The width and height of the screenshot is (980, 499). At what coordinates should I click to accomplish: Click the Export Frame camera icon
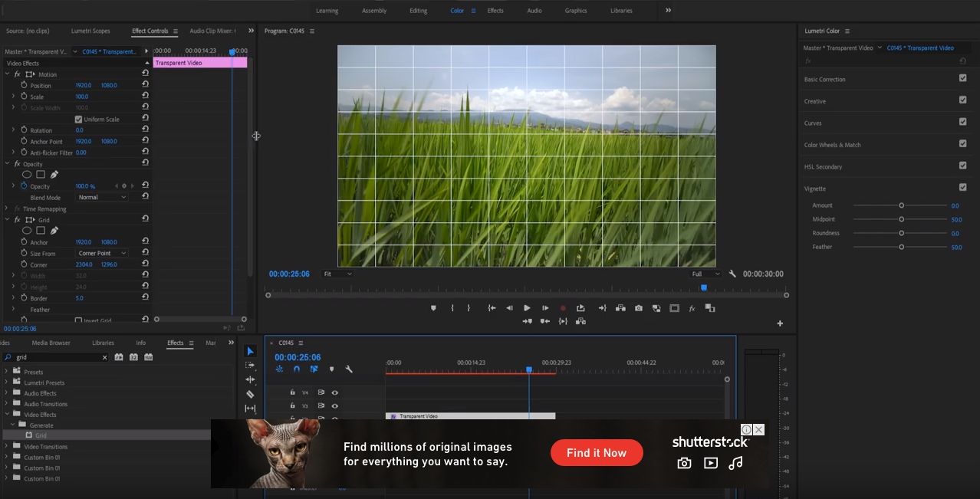[639, 308]
